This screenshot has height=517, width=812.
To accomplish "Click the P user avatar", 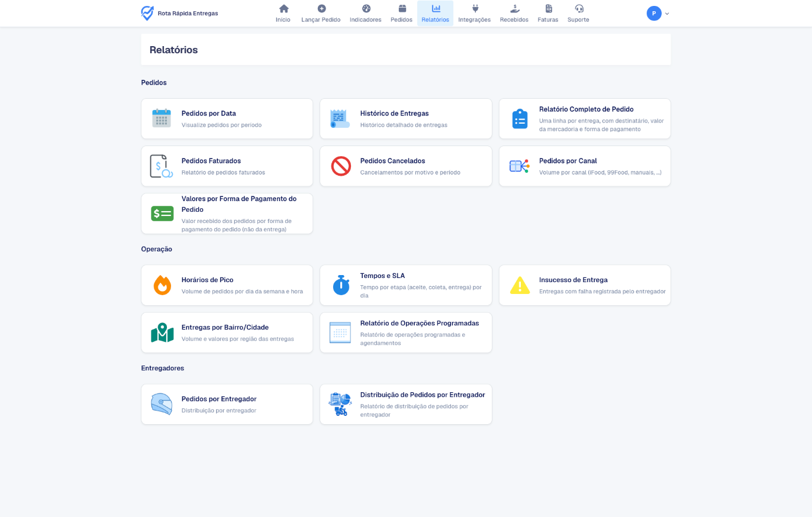I will 654,14.
